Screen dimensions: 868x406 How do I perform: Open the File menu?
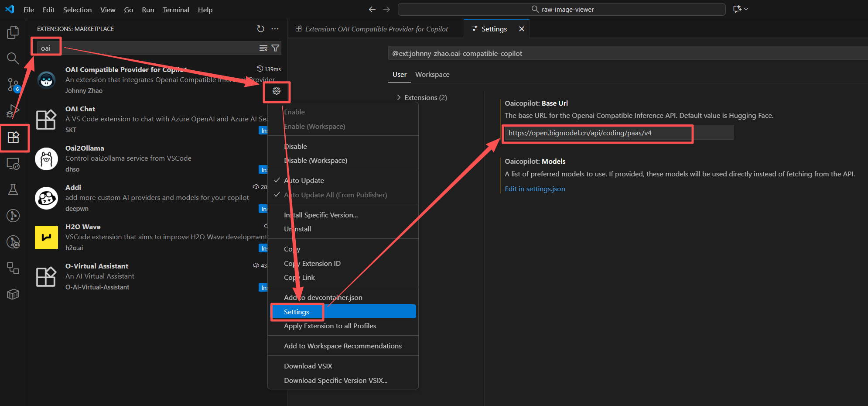tap(29, 10)
